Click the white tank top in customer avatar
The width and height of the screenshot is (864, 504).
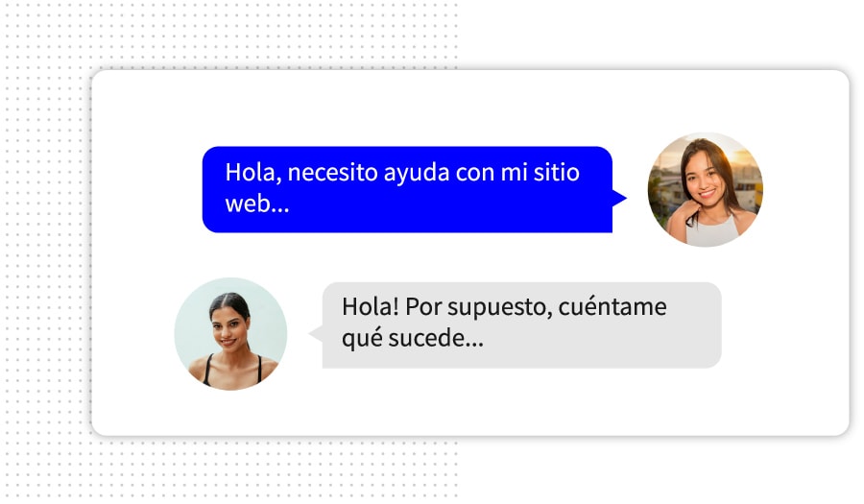(x=712, y=231)
